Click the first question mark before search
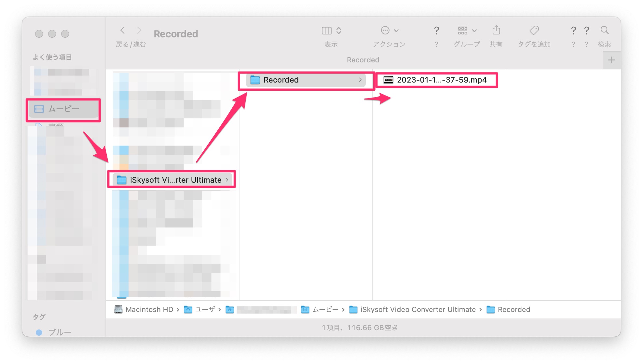643x364 pixels. (573, 31)
